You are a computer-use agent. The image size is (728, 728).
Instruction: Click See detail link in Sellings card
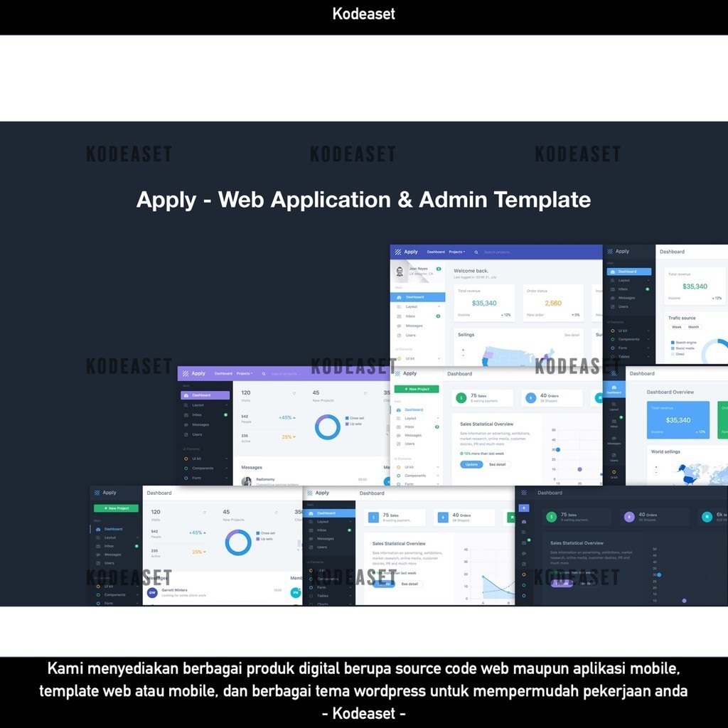coord(572,336)
